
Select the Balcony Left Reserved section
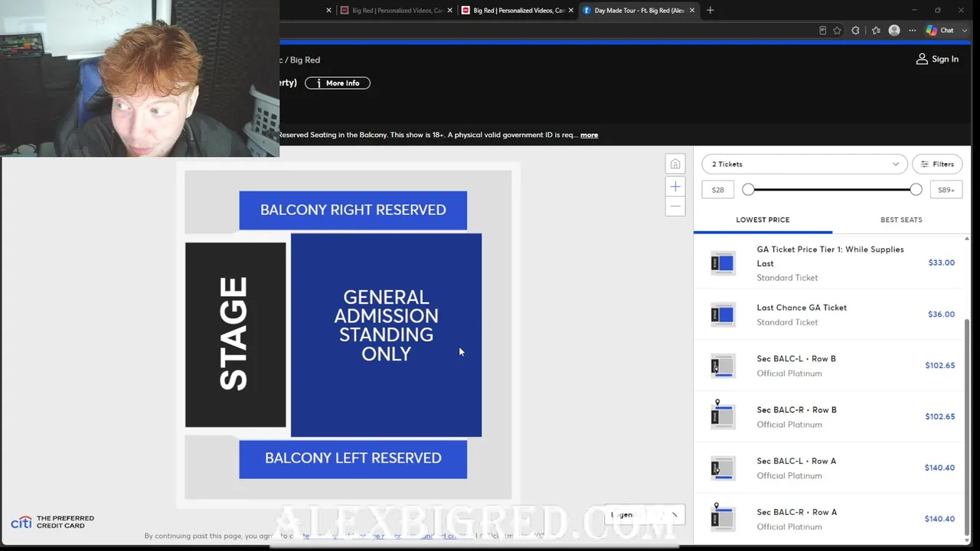point(353,459)
